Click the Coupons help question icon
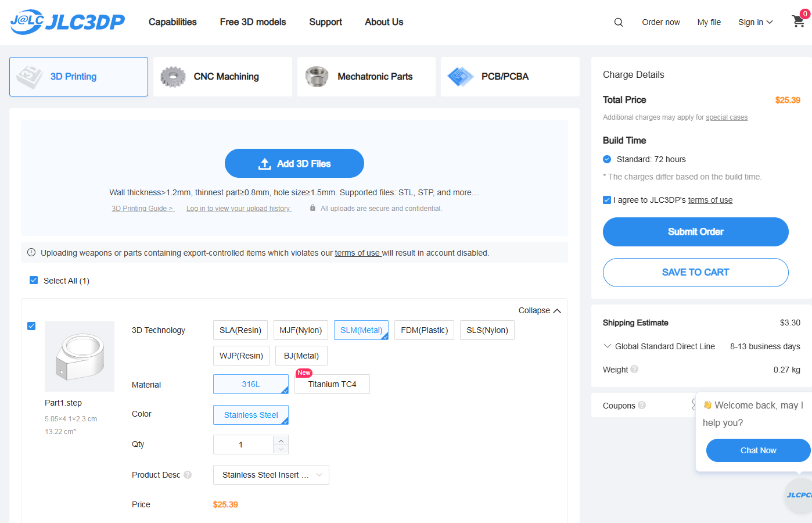The width and height of the screenshot is (812, 523). (642, 405)
